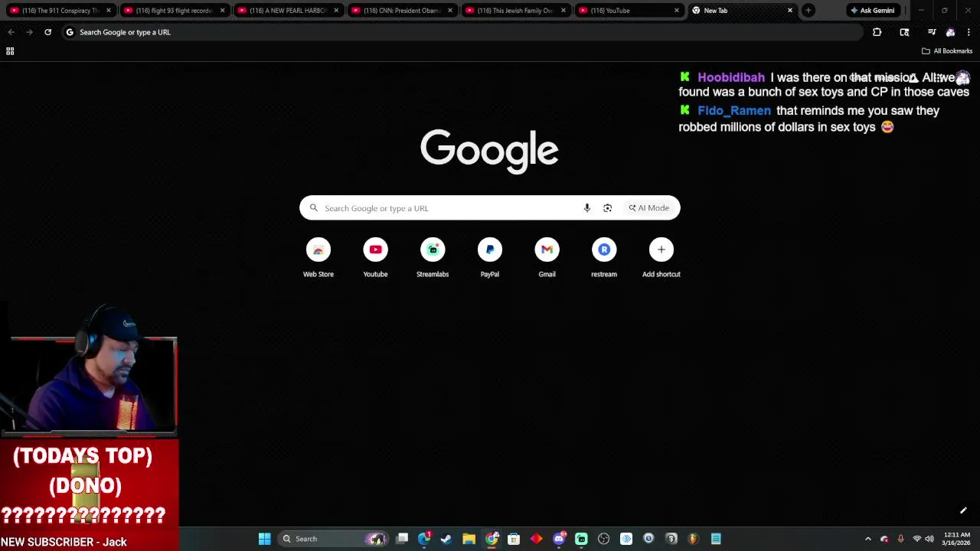Open a new tab with plus button

pos(808,11)
